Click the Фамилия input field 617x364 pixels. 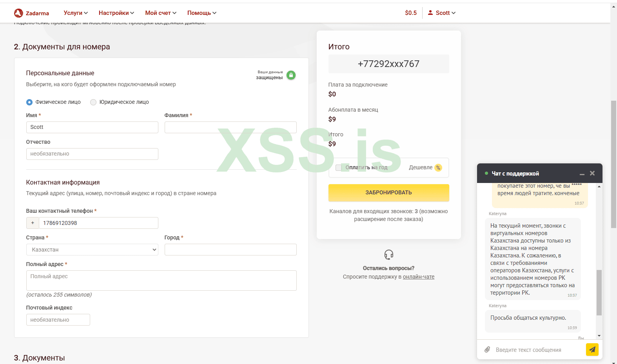[230, 127]
